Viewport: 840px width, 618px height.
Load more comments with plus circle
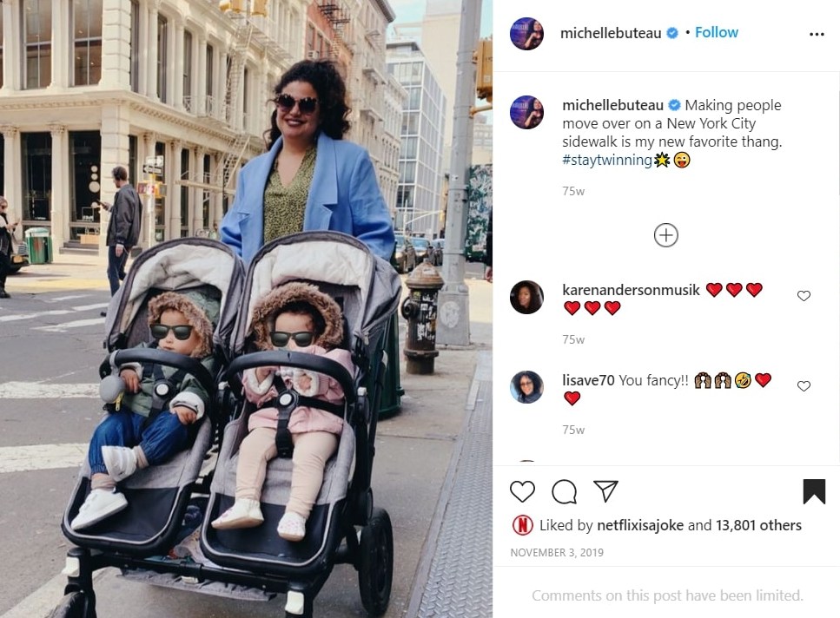[666, 235]
